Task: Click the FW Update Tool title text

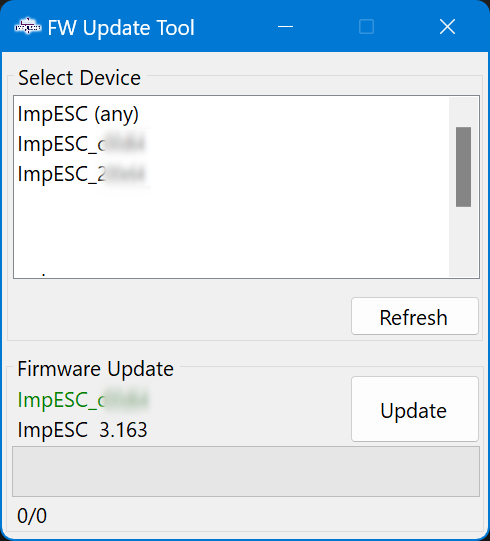Action: (121, 28)
